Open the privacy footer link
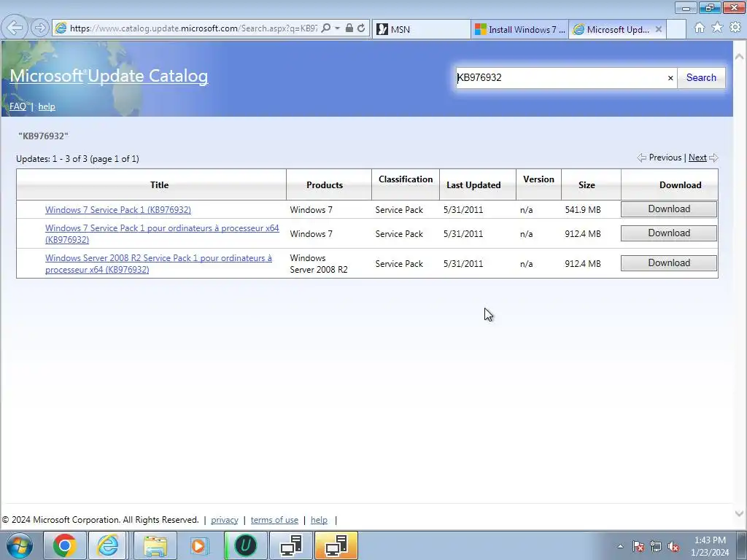 coord(225,520)
